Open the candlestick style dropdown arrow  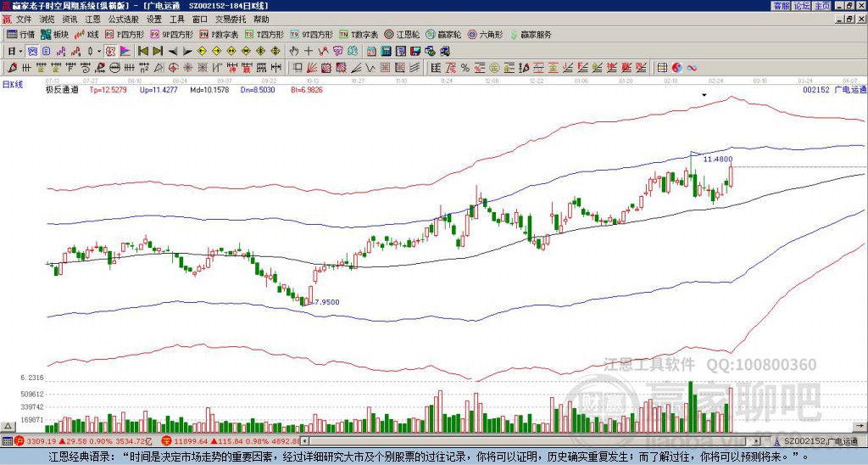point(99,51)
